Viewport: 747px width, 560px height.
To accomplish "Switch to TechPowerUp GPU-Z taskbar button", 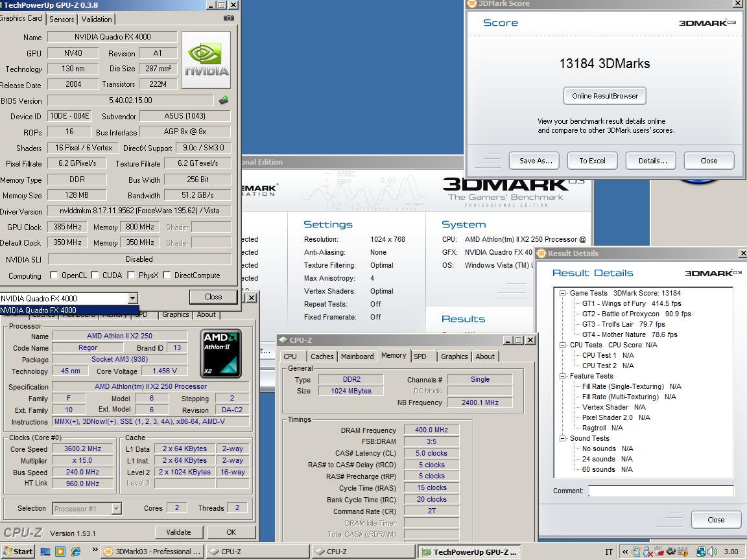I will 469,552.
